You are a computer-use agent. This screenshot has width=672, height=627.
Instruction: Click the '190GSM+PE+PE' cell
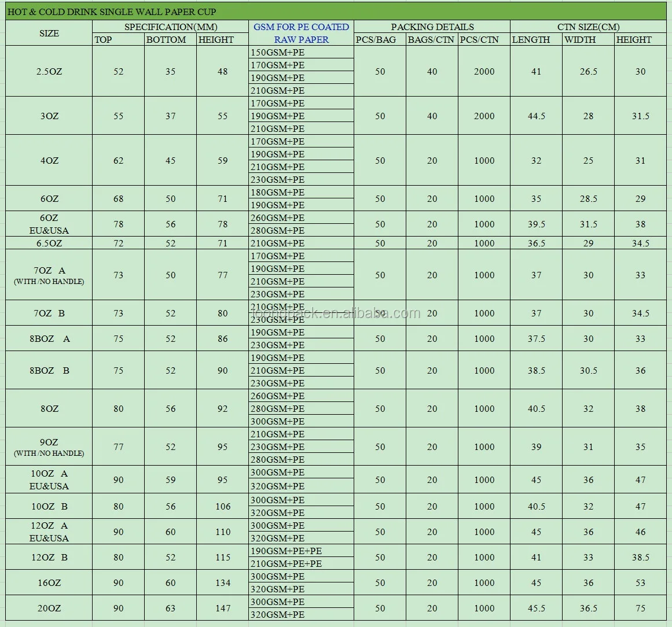pos(302,551)
